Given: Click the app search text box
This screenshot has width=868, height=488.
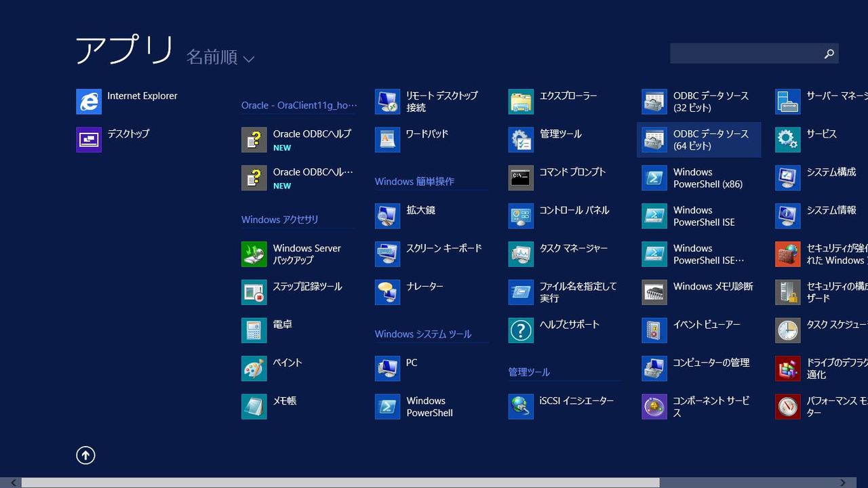Looking at the screenshot, I should click(745, 54).
